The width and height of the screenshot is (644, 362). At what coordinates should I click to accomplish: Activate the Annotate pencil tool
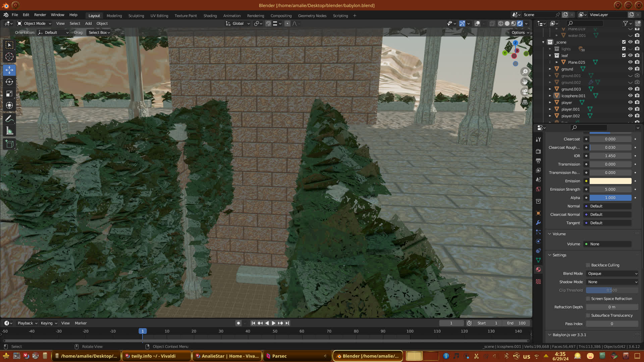tap(9, 119)
